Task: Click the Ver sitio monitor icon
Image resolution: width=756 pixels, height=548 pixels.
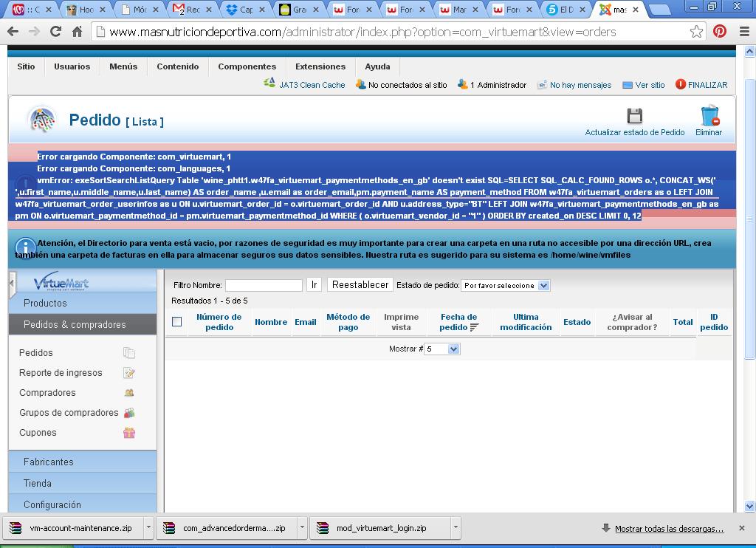Action: [628, 86]
